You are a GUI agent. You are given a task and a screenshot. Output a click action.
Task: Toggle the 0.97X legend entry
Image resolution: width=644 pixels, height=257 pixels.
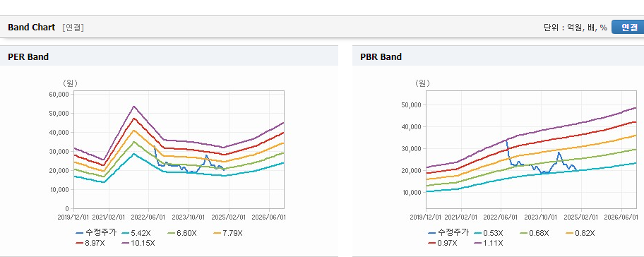point(443,243)
